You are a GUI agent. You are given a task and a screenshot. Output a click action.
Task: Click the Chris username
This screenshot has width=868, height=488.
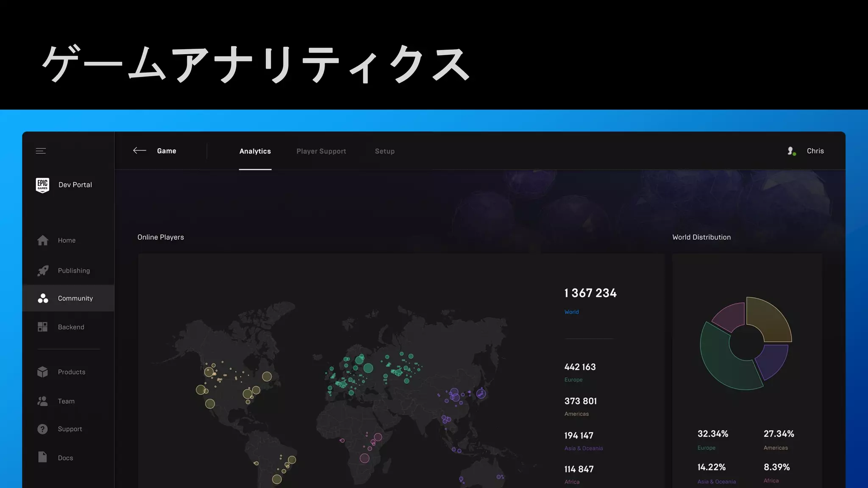click(815, 151)
